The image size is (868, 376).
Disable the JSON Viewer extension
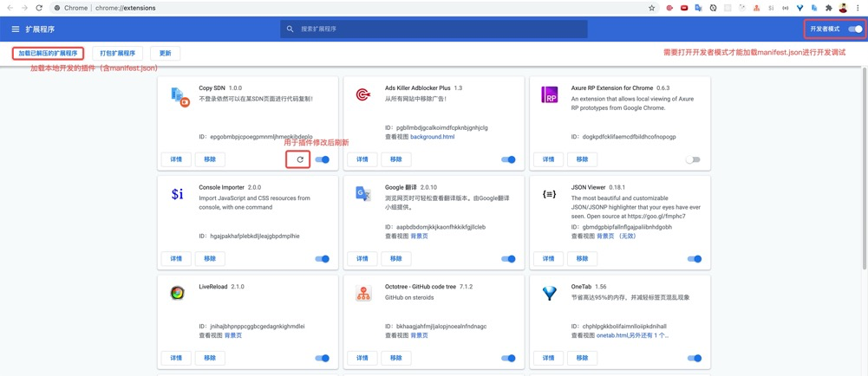(695, 259)
